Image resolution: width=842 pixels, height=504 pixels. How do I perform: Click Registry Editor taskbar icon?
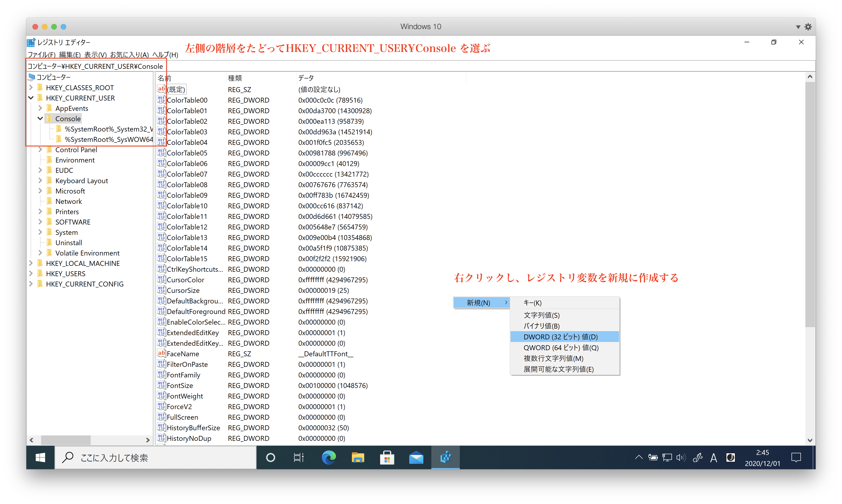445,458
